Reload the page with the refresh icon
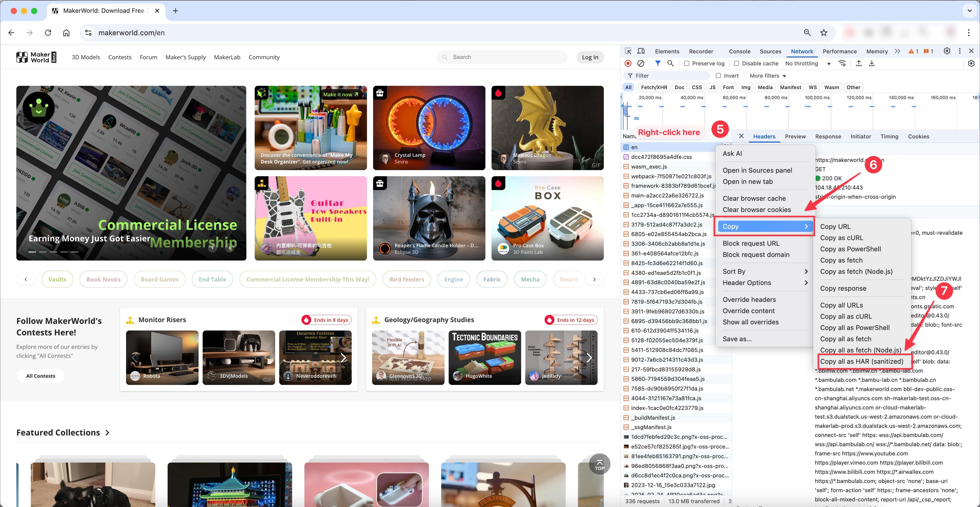 pyautogui.click(x=48, y=33)
